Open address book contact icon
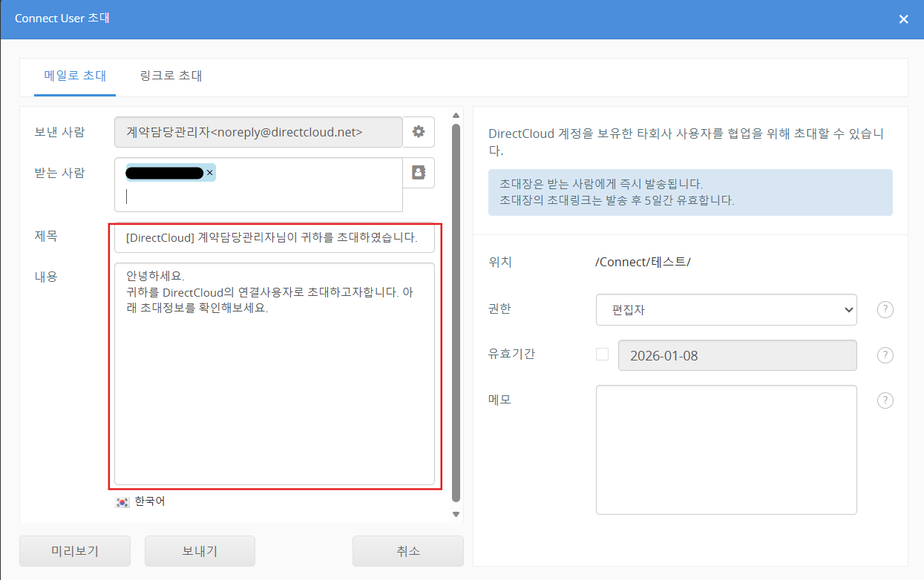This screenshot has width=924, height=580. pyautogui.click(x=419, y=173)
